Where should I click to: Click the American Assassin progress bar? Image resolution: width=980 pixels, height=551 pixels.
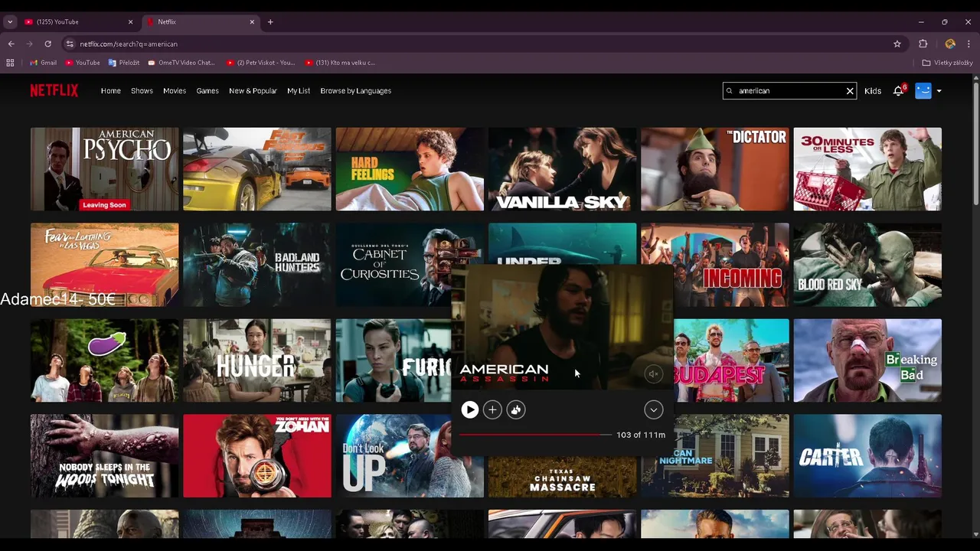tap(535, 435)
